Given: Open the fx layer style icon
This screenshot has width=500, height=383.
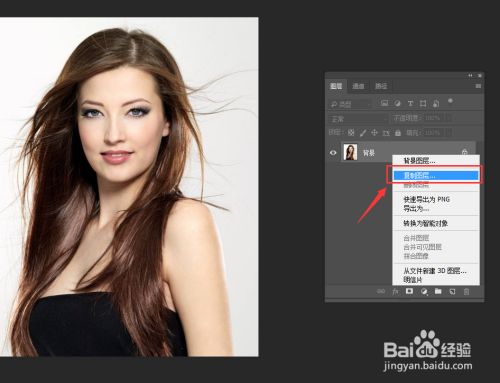Looking at the screenshot, I should click(395, 292).
